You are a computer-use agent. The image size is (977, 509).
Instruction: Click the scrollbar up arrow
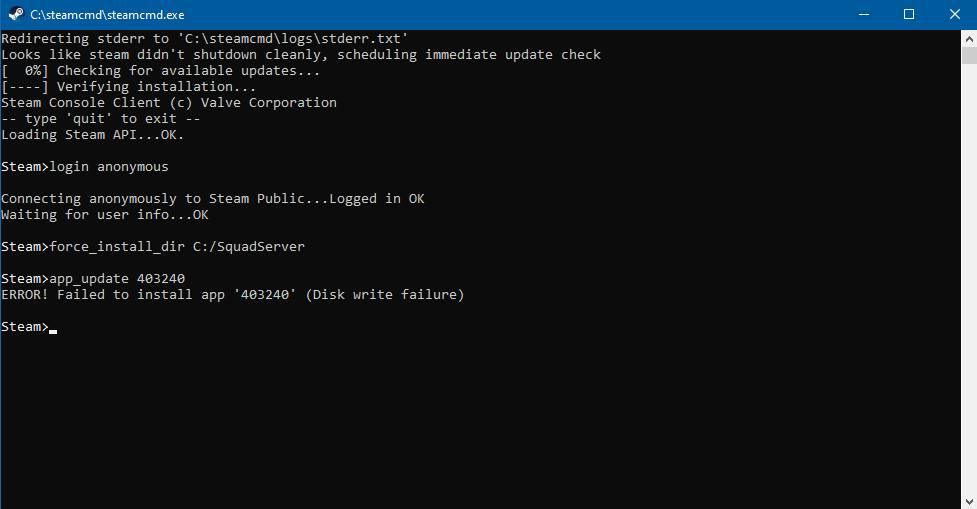(x=968, y=39)
